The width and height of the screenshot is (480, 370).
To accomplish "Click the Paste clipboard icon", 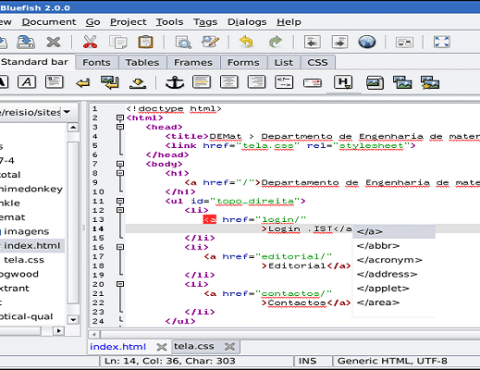I will coord(146,42).
